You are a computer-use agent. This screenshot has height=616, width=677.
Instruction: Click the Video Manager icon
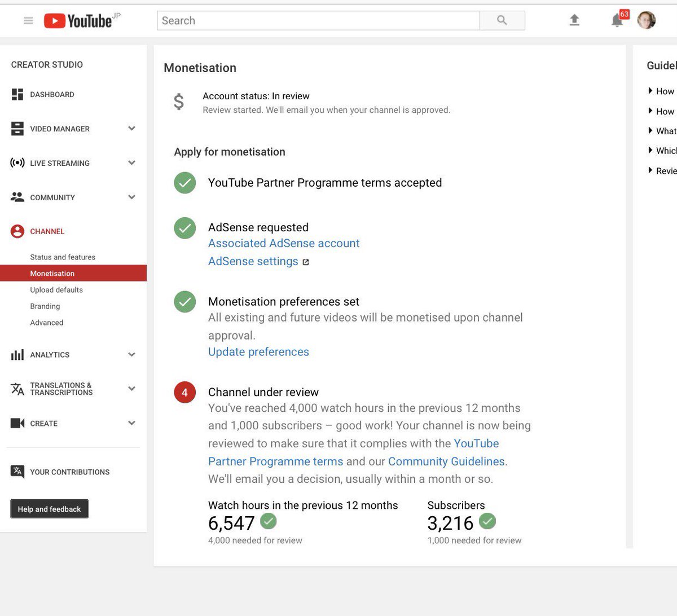coord(17,129)
